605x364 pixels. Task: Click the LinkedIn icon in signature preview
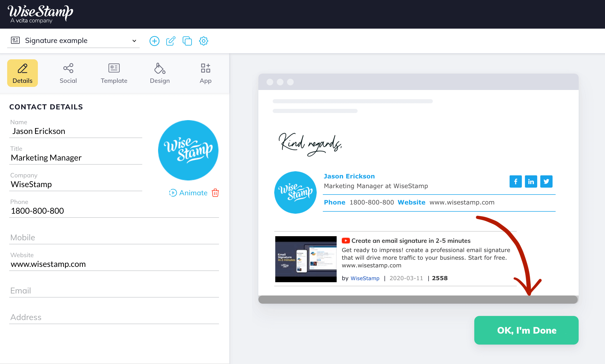click(x=531, y=181)
